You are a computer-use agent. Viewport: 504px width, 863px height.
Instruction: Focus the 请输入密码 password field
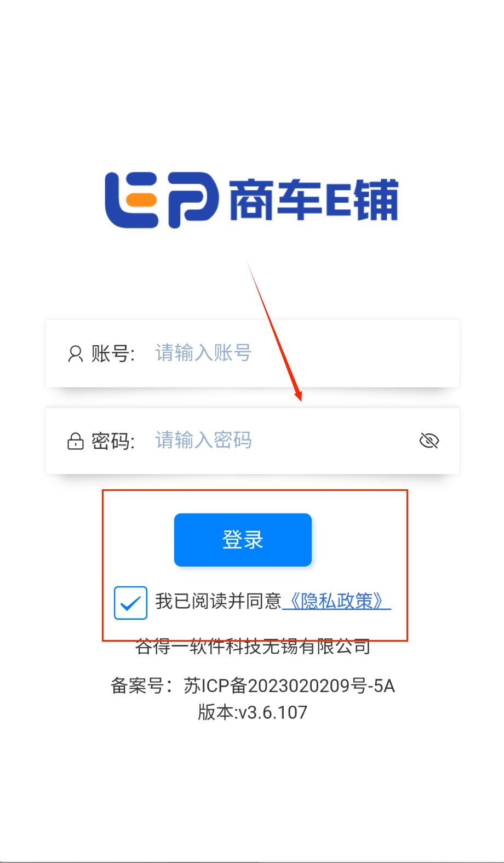[x=282, y=441]
